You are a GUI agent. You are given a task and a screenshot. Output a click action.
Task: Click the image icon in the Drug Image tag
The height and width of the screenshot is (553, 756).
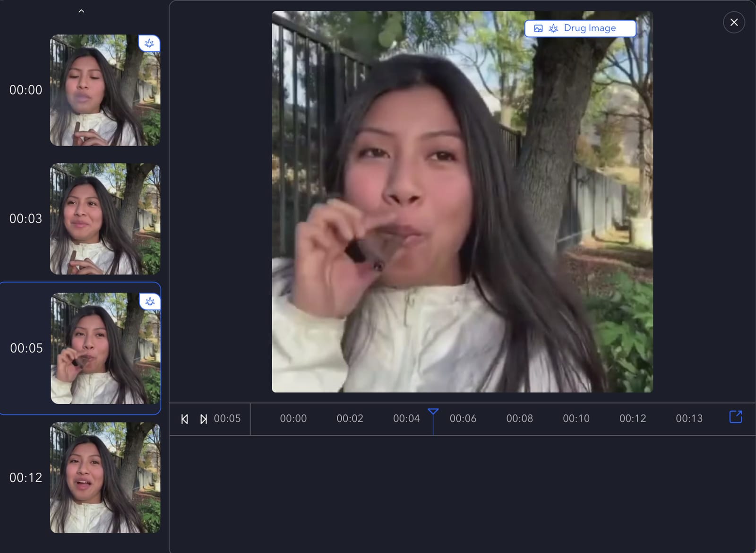click(538, 28)
